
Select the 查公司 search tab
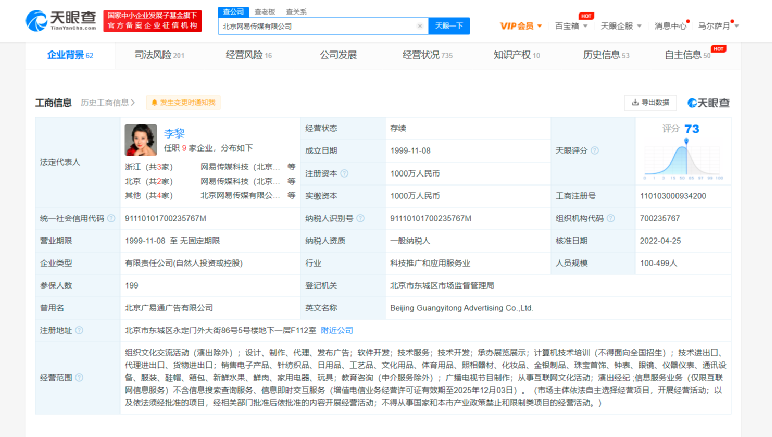click(x=233, y=12)
